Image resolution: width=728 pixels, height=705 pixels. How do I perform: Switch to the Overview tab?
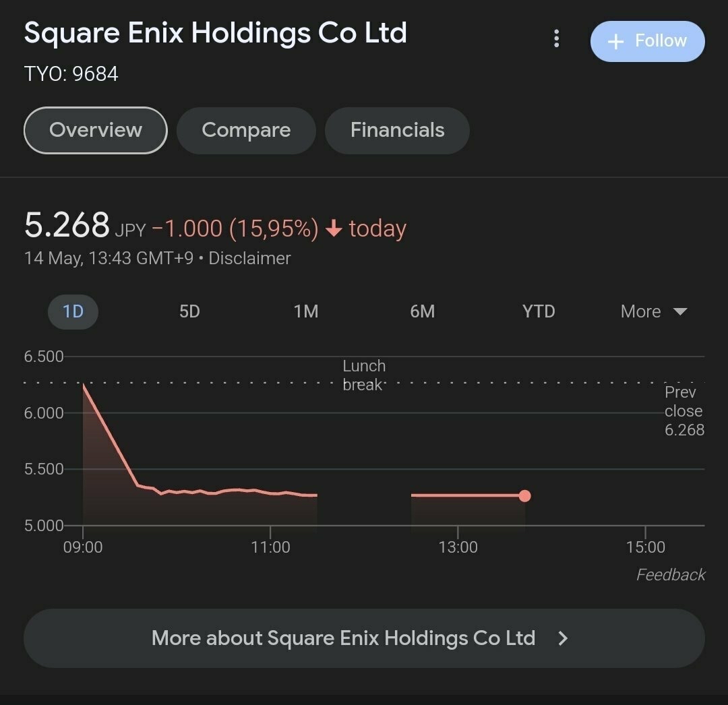(95, 130)
